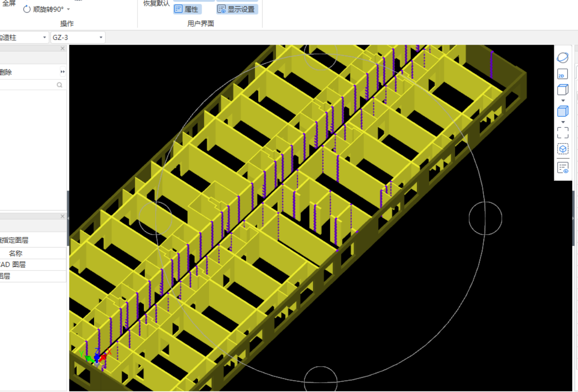Open the 顺旋转90° dropdown arrow

point(69,9)
